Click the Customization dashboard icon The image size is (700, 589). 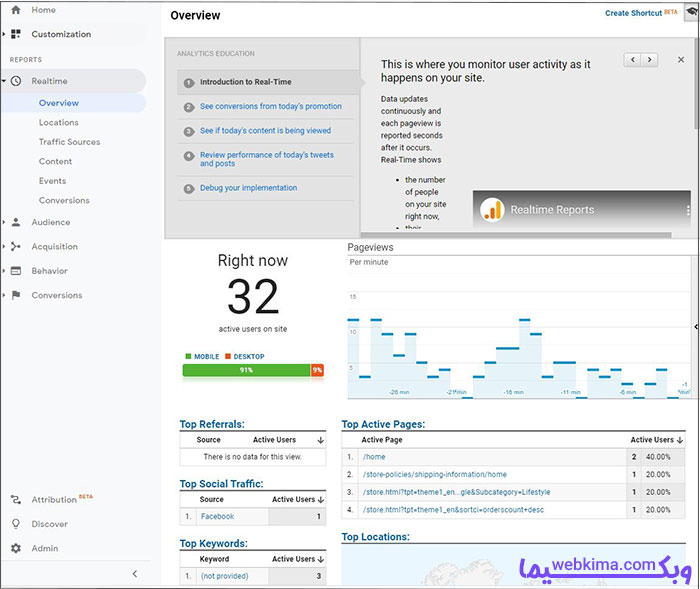click(x=16, y=34)
